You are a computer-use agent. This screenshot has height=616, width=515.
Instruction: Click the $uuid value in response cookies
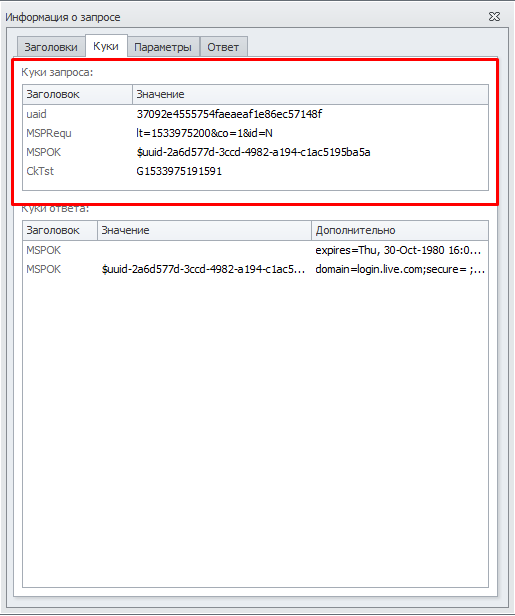(203, 269)
